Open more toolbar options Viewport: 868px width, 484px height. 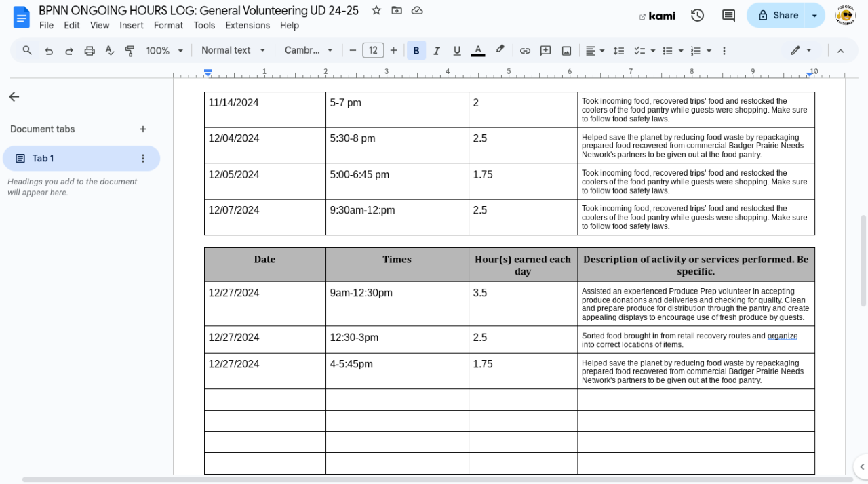[724, 50]
